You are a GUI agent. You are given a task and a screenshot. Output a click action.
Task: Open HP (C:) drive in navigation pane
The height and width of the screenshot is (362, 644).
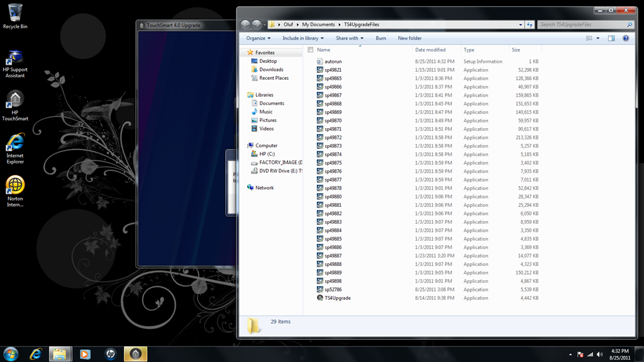click(x=267, y=154)
